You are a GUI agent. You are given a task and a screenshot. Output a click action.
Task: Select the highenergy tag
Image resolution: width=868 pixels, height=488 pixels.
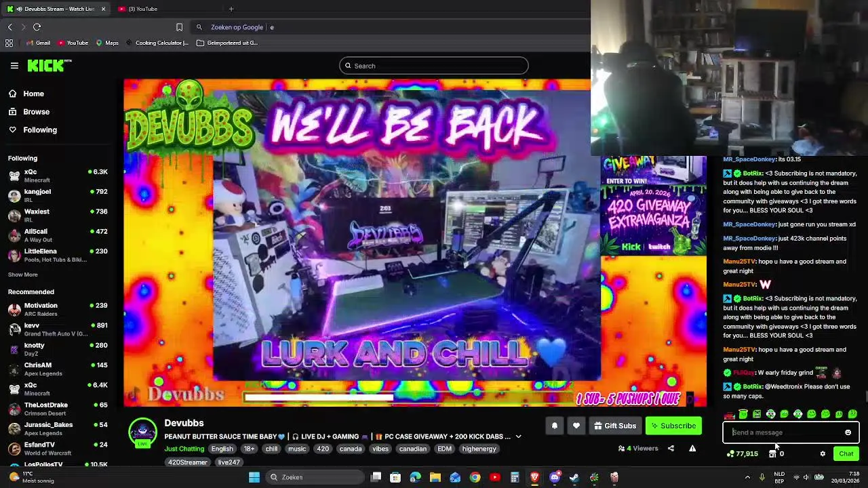[479, 449]
